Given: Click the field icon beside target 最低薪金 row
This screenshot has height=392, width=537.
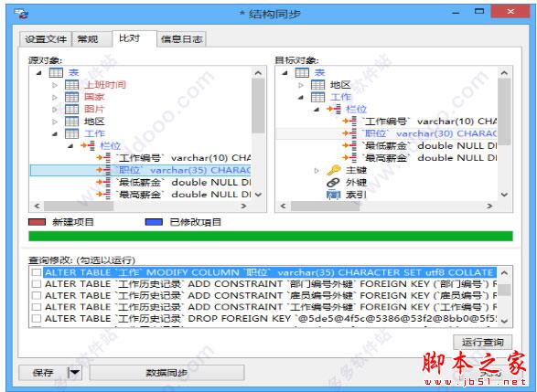Looking at the screenshot, I should point(349,145).
